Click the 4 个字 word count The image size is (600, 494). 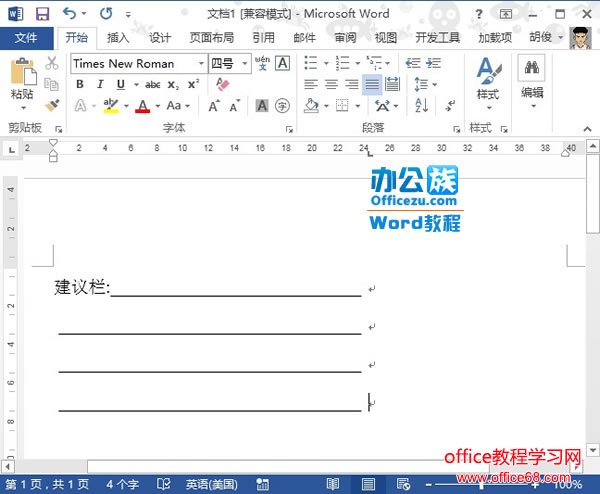coord(122,484)
